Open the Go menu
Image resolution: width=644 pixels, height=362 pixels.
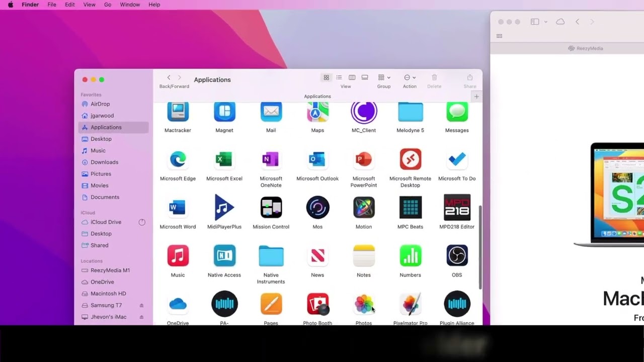coord(108,5)
